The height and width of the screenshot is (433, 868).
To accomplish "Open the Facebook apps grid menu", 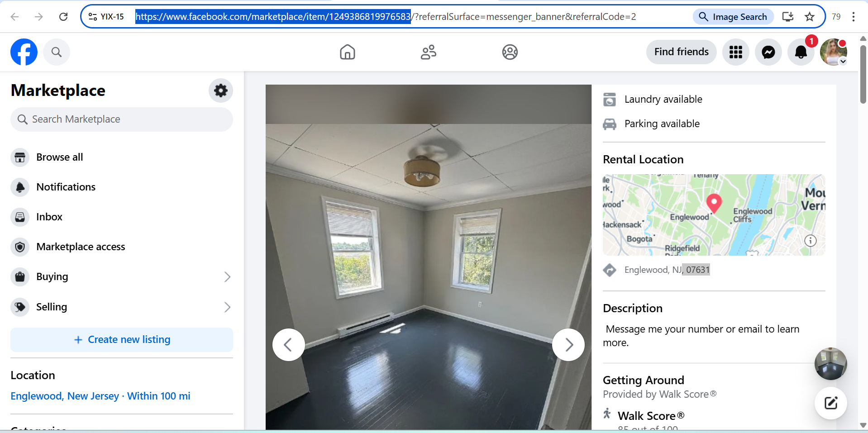I will (x=736, y=52).
